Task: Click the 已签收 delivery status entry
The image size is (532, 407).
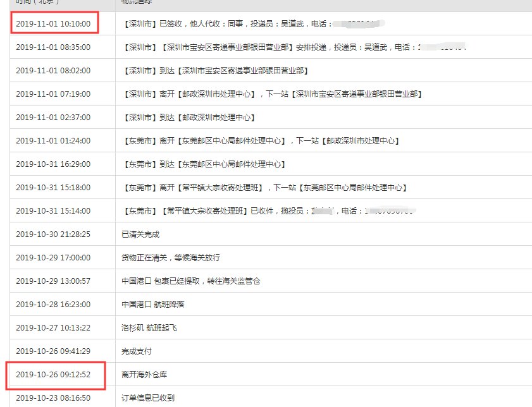Action: (x=253, y=24)
